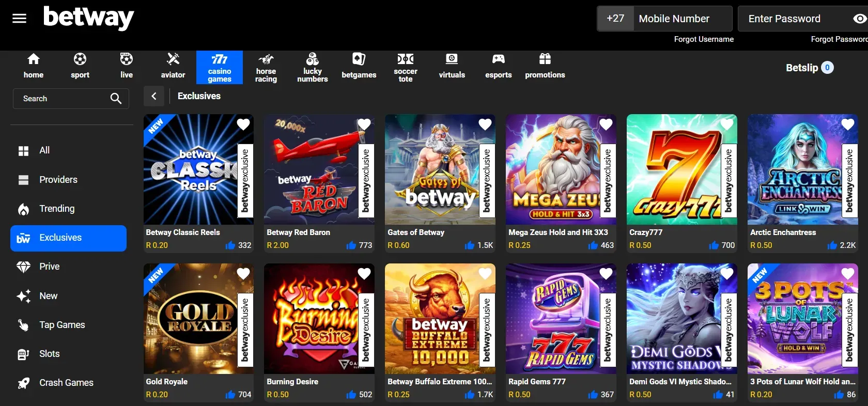The height and width of the screenshot is (406, 868).
Task: Toggle password visibility eye icon
Action: [860, 19]
